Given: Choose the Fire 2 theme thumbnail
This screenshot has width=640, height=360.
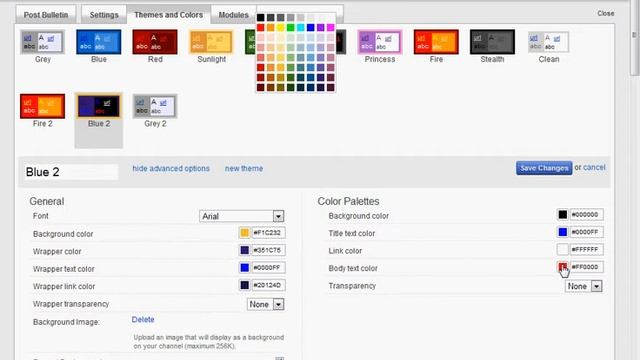Looking at the screenshot, I should [42, 106].
